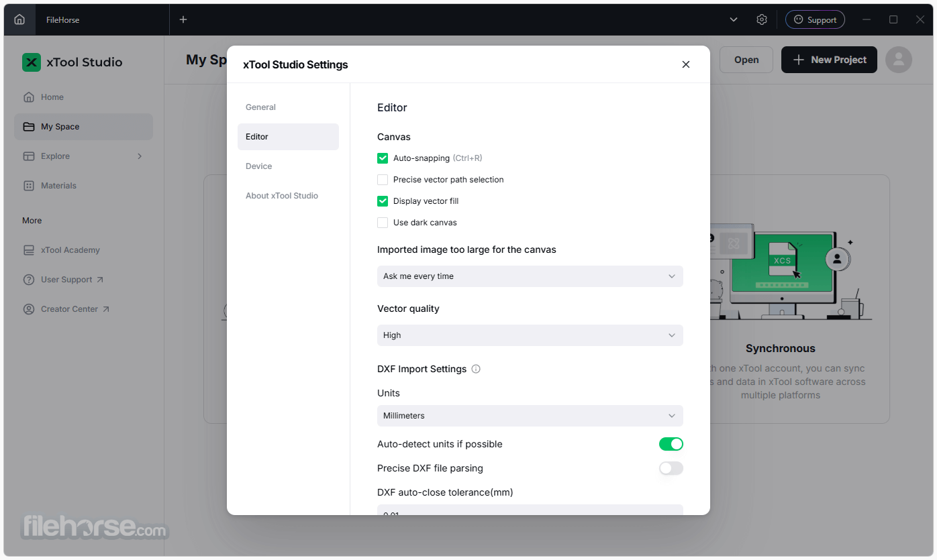Enable Precise vector path selection

pos(383,180)
